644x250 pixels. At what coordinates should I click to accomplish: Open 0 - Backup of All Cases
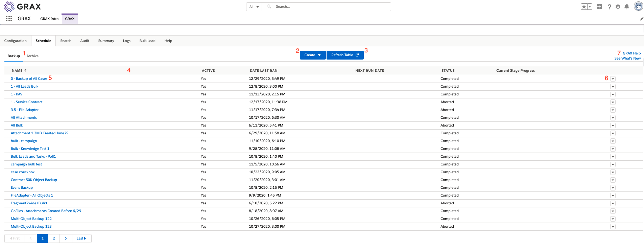point(29,79)
